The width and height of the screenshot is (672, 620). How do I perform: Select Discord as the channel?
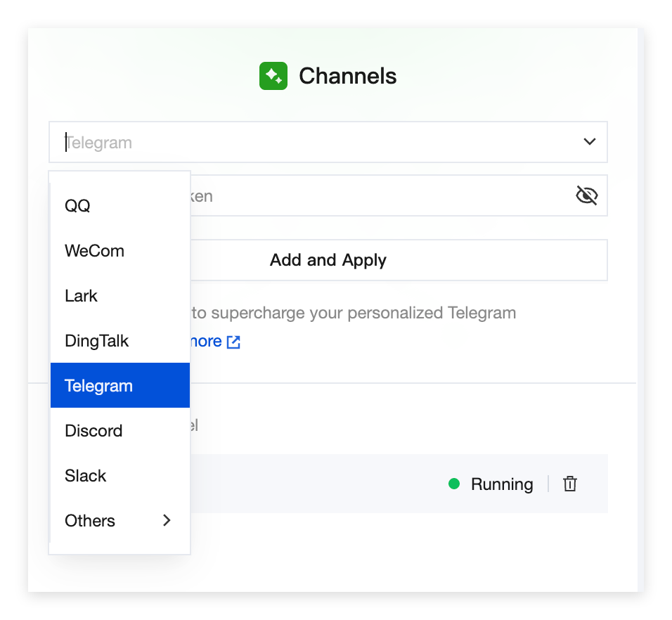coord(93,431)
